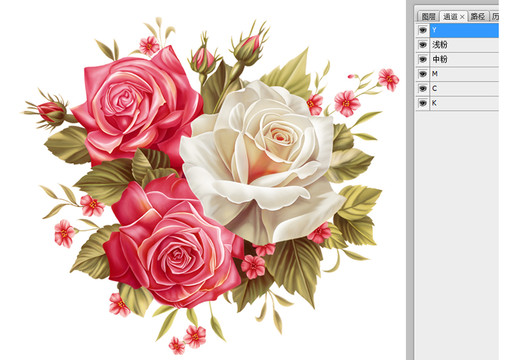The image size is (507, 360).
Task: Select the 中粉 spot channel row
Action: click(464, 59)
